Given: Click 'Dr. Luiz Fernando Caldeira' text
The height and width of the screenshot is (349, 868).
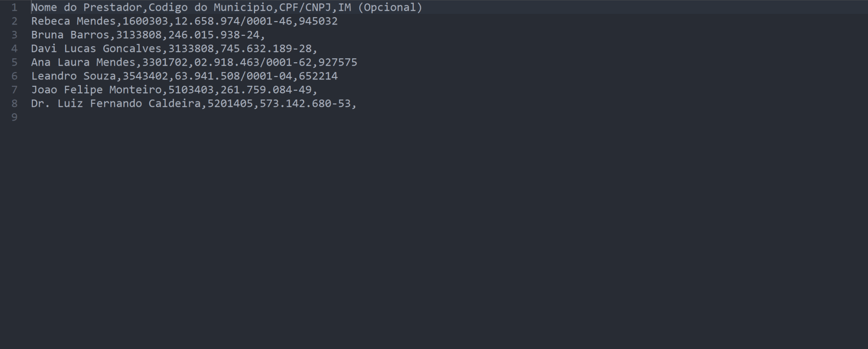Looking at the screenshot, I should tap(116, 103).
